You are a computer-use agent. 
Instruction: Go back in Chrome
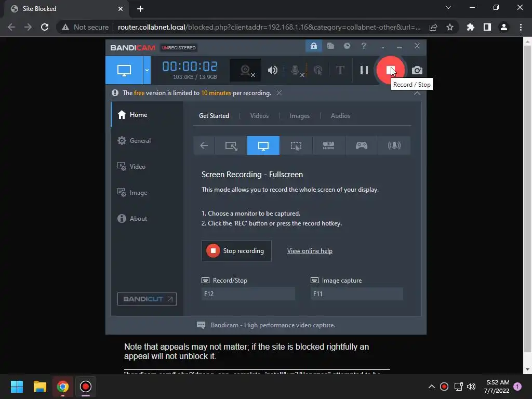tap(11, 27)
